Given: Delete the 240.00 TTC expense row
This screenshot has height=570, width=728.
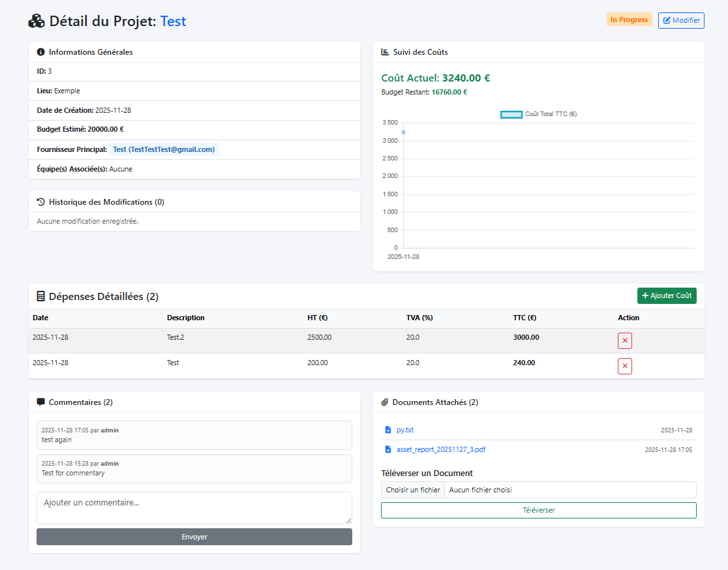Looking at the screenshot, I should click(x=625, y=366).
